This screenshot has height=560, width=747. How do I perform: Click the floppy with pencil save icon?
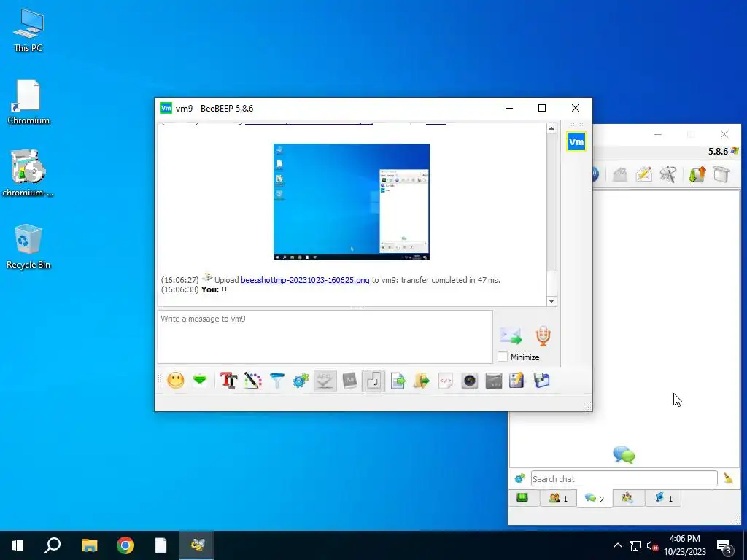coord(517,381)
